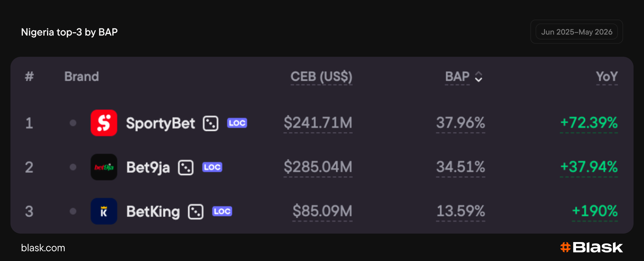Open the blask.com link
The image size is (644, 261).
point(43,248)
